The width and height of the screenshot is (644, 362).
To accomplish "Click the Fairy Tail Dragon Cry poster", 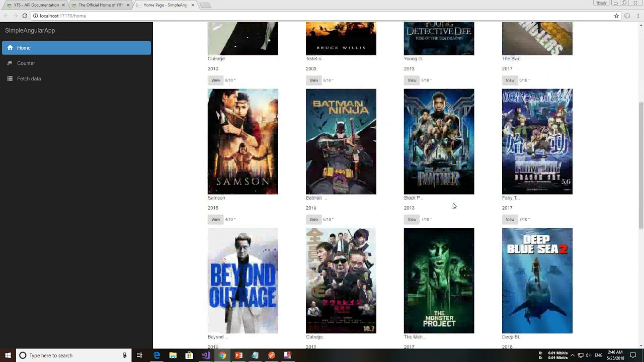I will tap(537, 142).
